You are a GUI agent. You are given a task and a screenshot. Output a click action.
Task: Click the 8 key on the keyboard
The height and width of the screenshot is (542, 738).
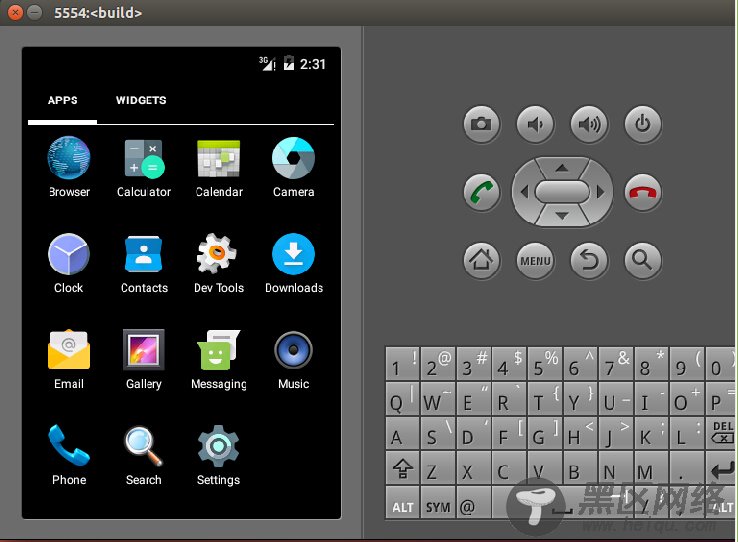click(x=651, y=364)
